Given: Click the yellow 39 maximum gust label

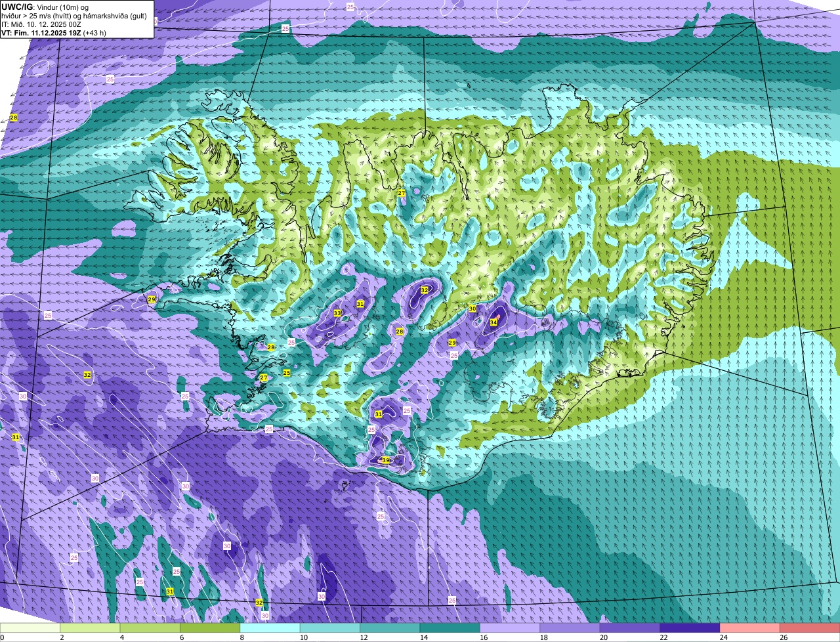Looking at the screenshot, I should tap(386, 461).
